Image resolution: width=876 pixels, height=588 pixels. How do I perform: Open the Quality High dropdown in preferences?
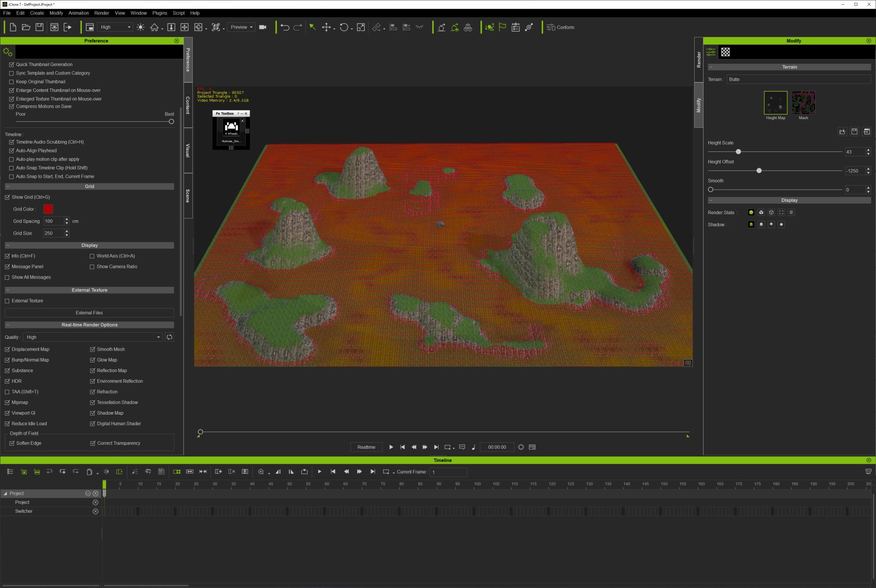[92, 337]
